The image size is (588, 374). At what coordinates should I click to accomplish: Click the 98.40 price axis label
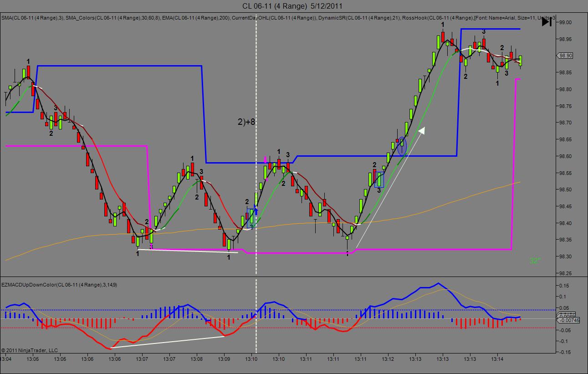coord(566,223)
